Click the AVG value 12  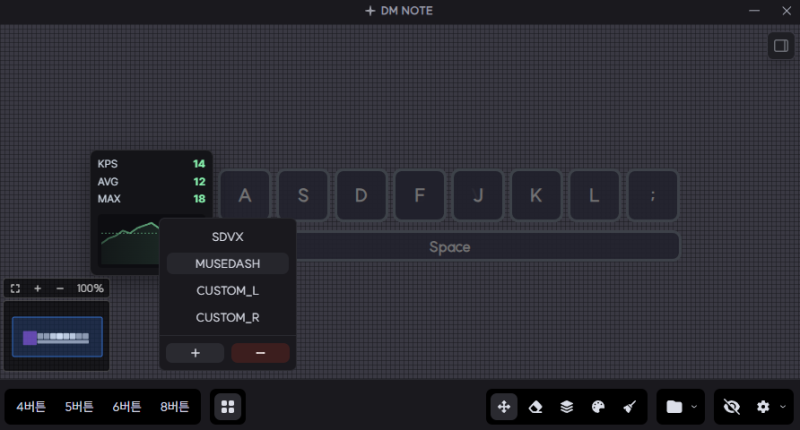[x=199, y=182]
